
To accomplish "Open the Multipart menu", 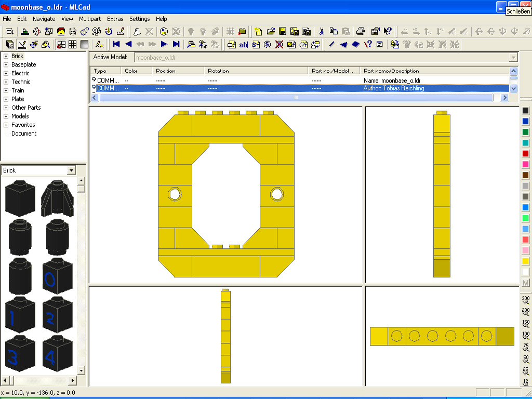I will click(x=90, y=19).
